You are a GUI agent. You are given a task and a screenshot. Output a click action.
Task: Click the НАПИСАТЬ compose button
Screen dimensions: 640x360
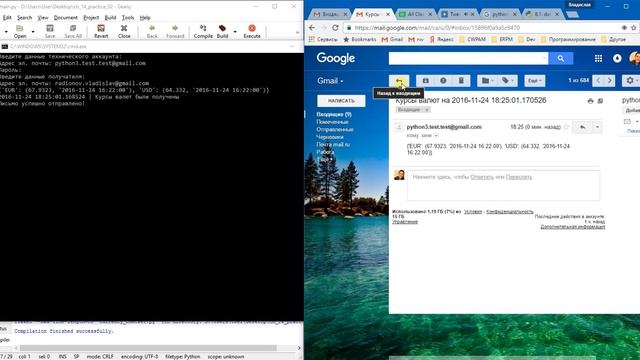pos(341,100)
